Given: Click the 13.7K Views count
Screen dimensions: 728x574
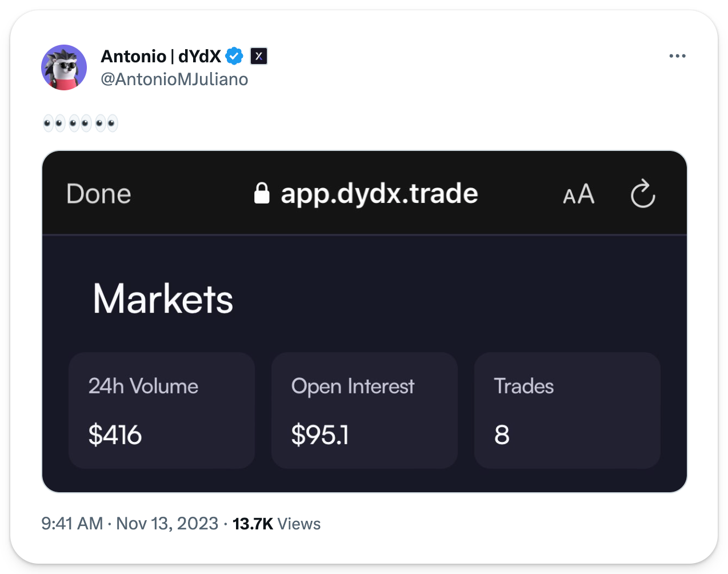Looking at the screenshot, I should pos(277,524).
